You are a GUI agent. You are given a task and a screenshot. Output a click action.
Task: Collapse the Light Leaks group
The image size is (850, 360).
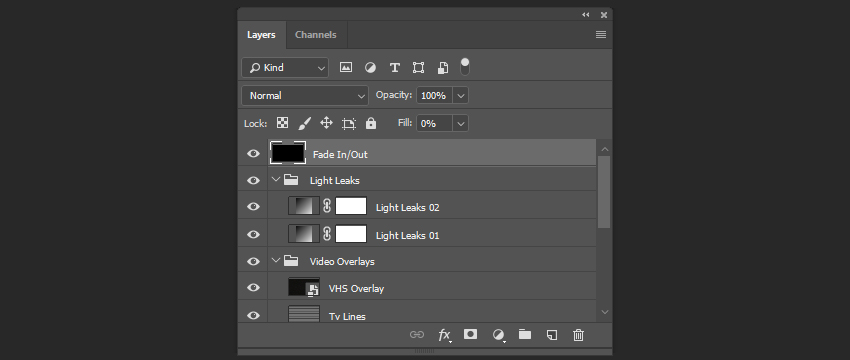point(276,179)
